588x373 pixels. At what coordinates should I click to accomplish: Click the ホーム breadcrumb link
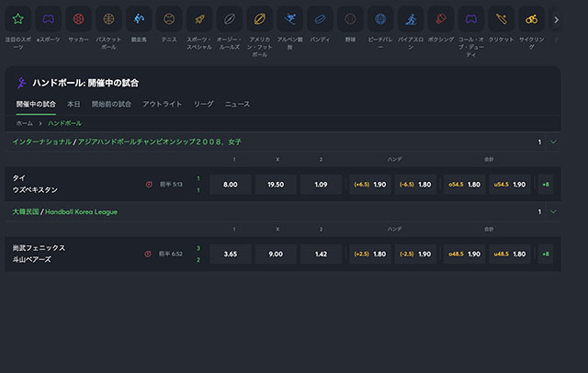click(x=25, y=122)
